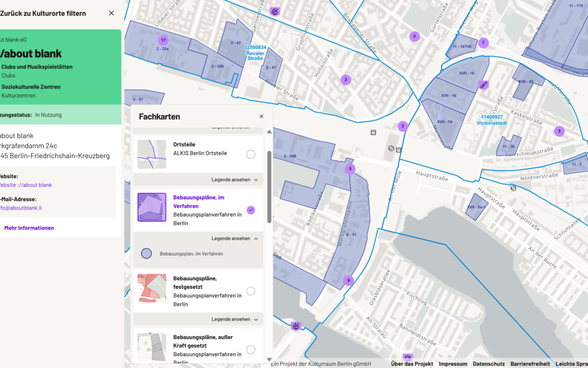Click the Mehr Informationen link
Image resolution: width=588 pixels, height=368 pixels.
pos(29,228)
